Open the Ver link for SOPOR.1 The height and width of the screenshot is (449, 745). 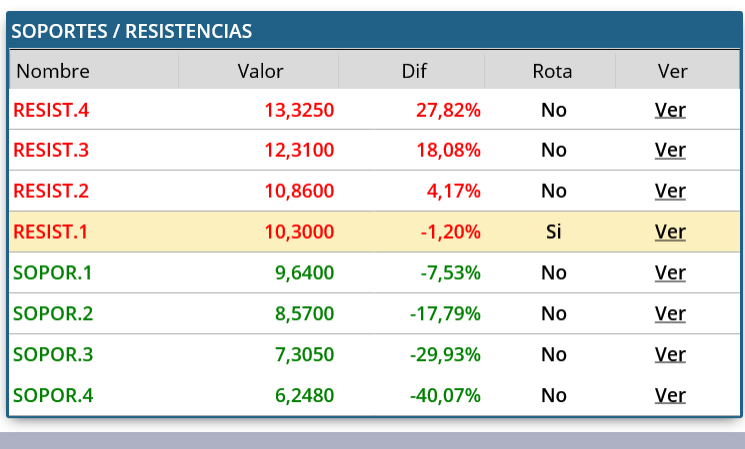(670, 273)
